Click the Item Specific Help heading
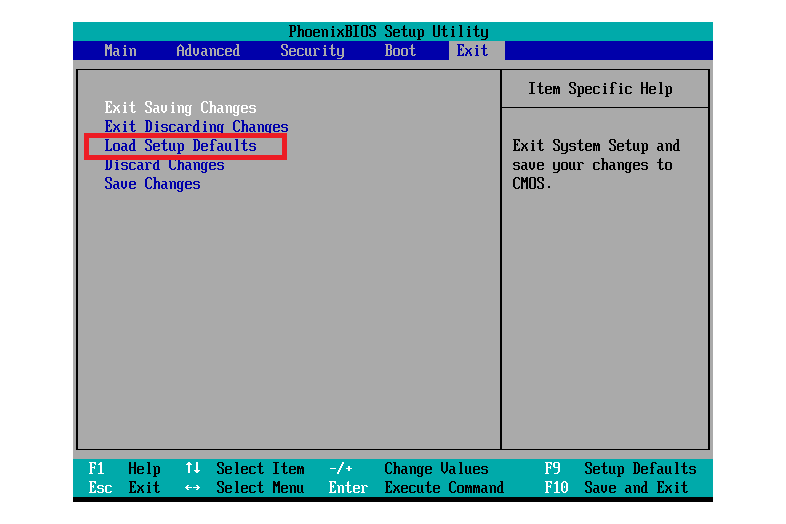Image resolution: width=786 pixels, height=524 pixels. tap(600, 89)
